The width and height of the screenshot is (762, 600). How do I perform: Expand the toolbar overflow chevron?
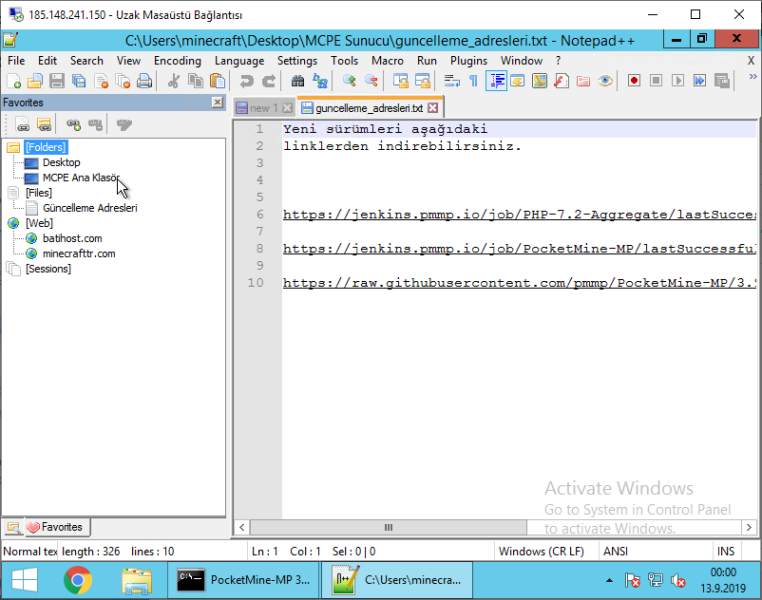pos(753,77)
